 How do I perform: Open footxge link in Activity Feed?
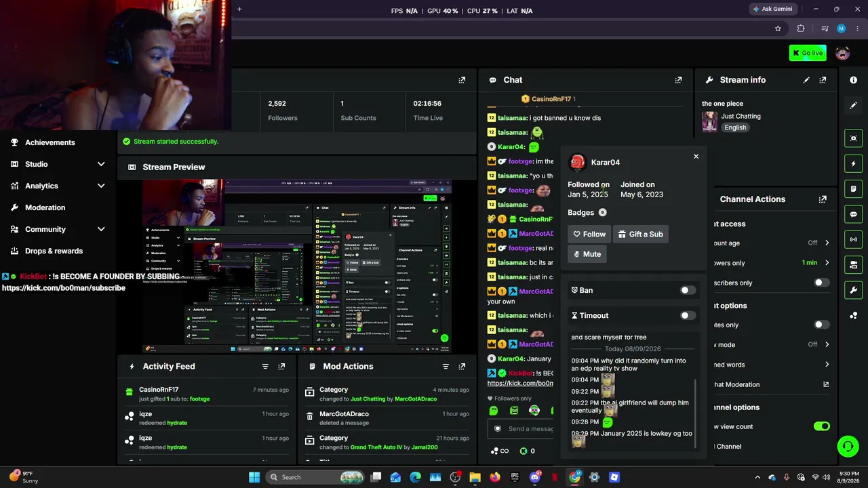[199, 399]
